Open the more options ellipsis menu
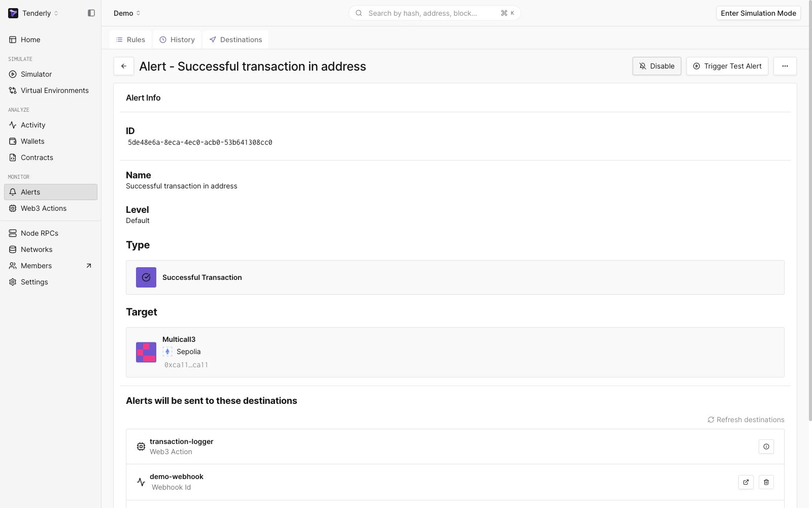 point(785,66)
